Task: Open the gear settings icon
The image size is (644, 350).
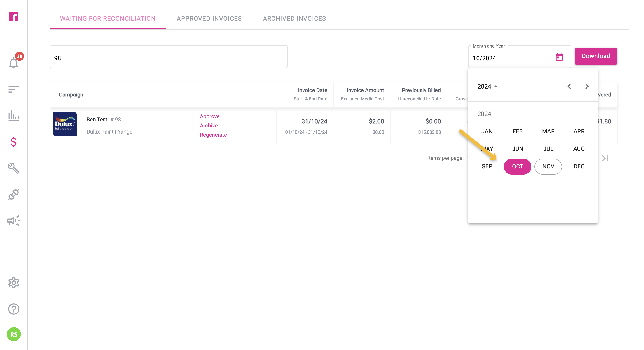Action: [14, 283]
